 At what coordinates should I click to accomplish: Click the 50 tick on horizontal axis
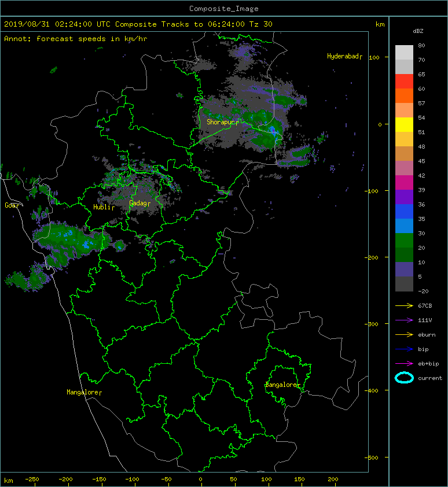pyautogui.click(x=233, y=479)
